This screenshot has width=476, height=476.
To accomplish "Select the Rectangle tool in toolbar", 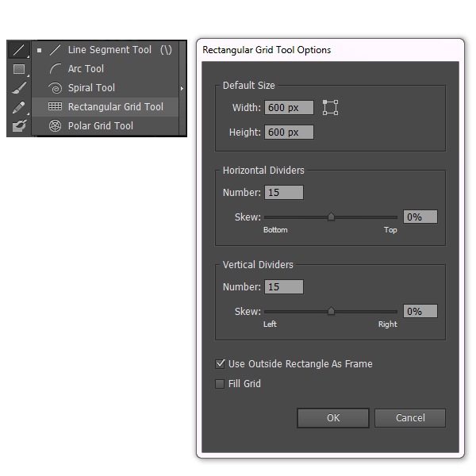I will [19, 69].
